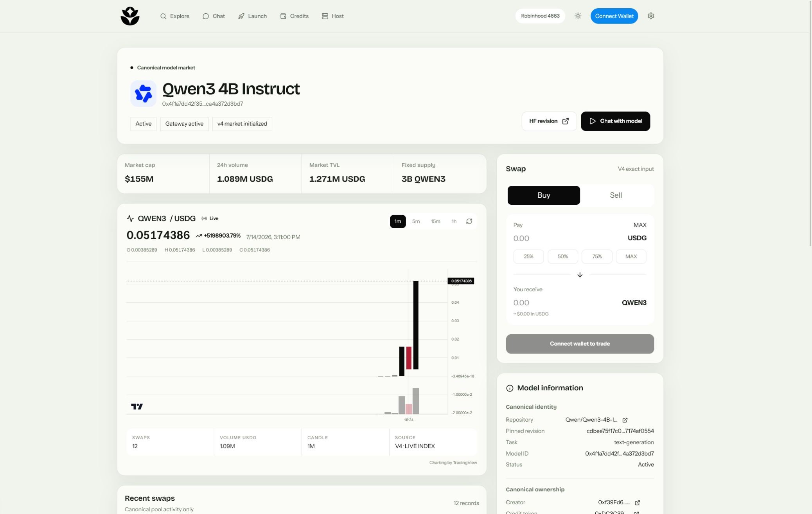Click the Qwen3 model logo thumbnail
The image size is (812, 514).
click(144, 94)
